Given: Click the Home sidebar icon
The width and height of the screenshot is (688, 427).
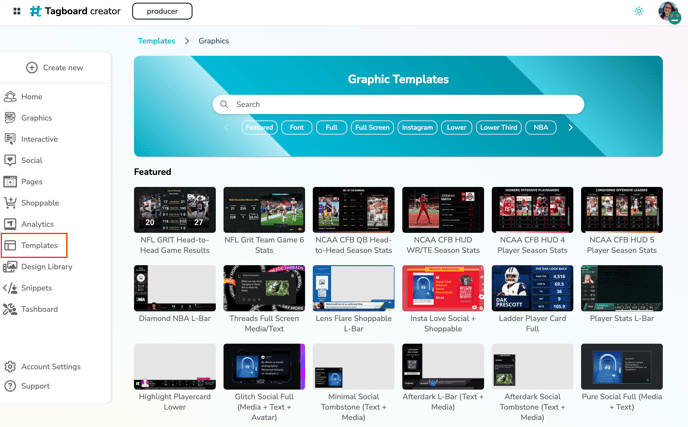Looking at the screenshot, I should [10, 97].
